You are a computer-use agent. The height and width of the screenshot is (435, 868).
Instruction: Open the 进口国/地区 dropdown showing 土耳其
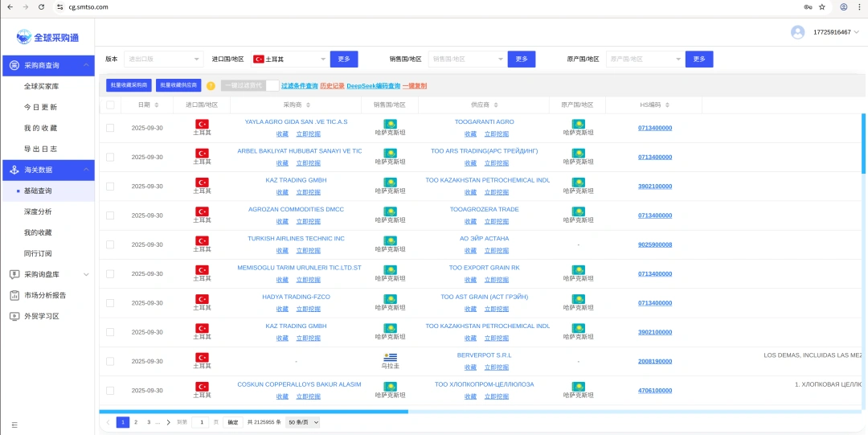coord(290,60)
